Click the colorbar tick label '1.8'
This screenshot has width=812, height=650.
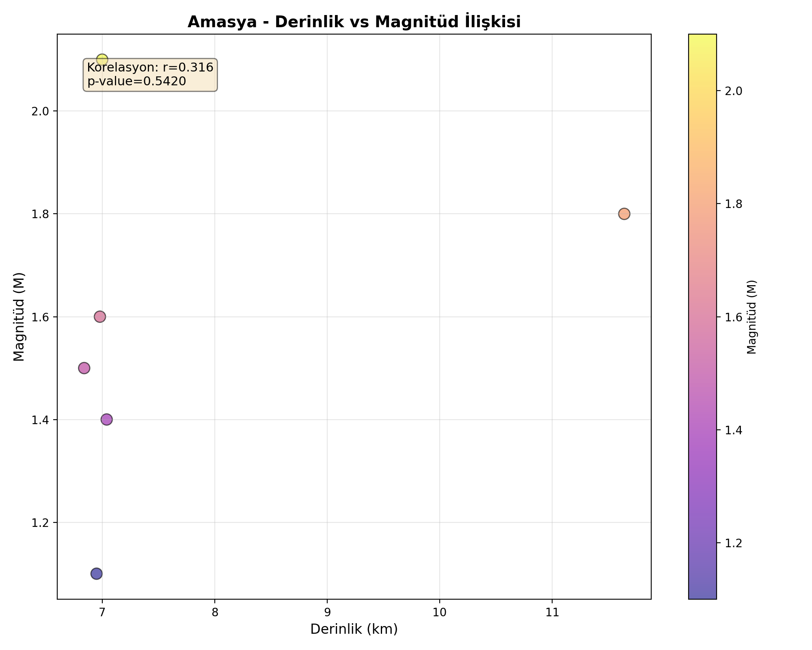tap(734, 204)
